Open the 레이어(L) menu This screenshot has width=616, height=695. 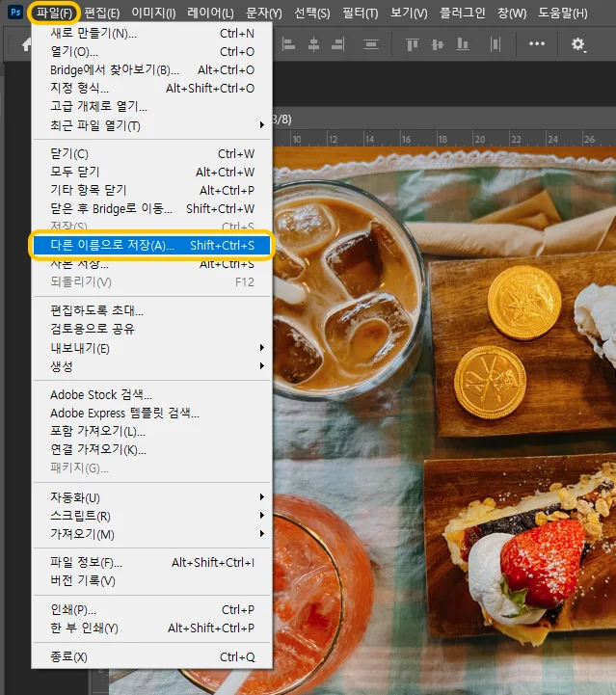click(210, 13)
